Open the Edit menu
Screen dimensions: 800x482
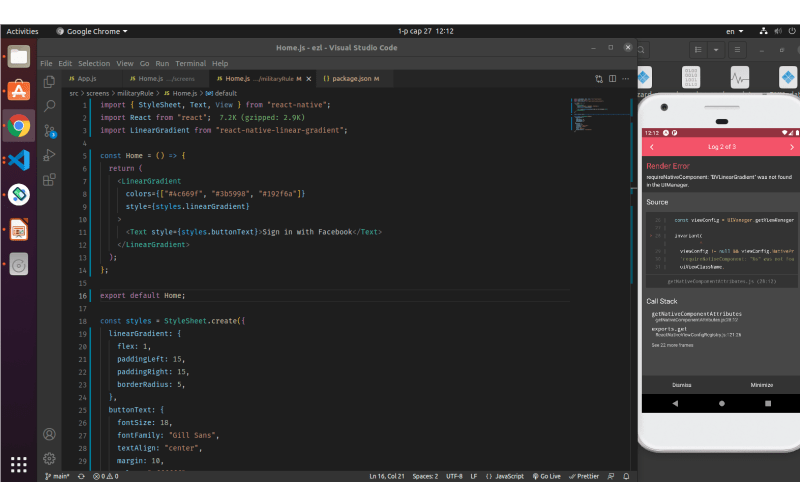tap(65, 63)
